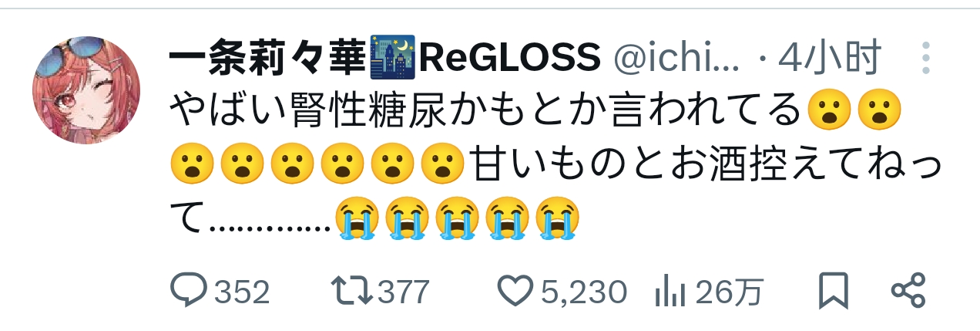The width and height of the screenshot is (980, 331).
Task: Click the 377 retweet count
Action: (403, 292)
